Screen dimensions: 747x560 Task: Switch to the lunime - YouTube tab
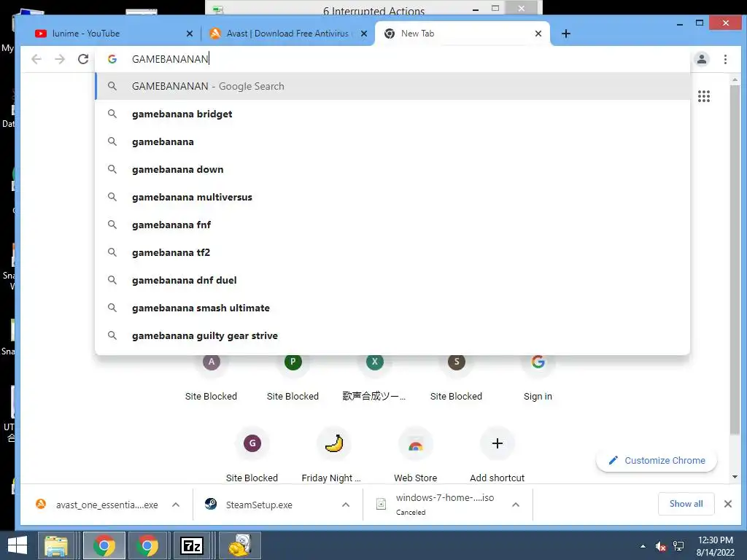pos(109,34)
